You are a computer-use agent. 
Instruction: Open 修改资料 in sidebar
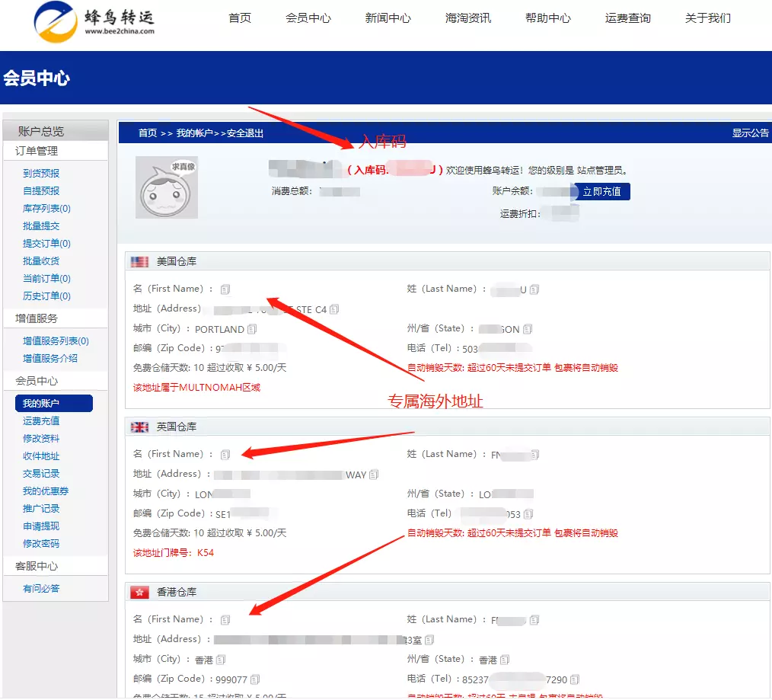(x=41, y=439)
